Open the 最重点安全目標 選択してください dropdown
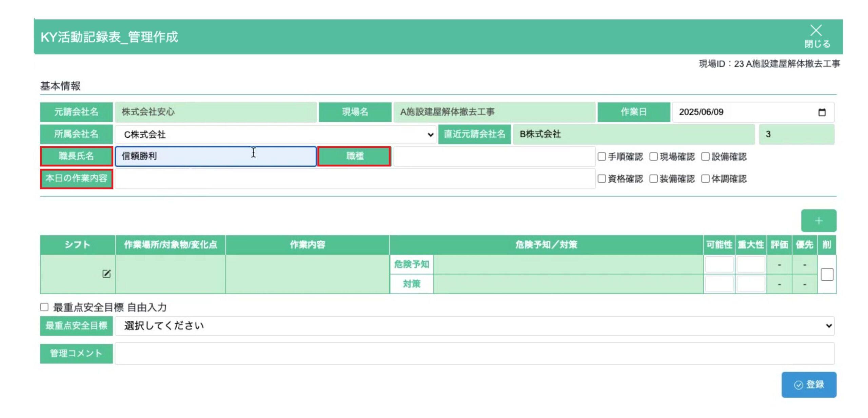 pos(475,326)
